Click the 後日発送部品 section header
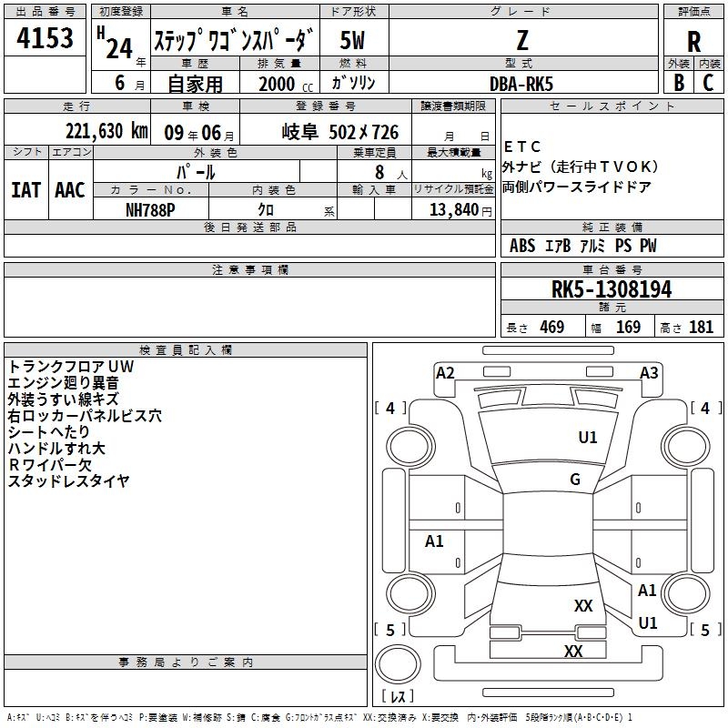The height and width of the screenshot is (728, 728). click(249, 227)
